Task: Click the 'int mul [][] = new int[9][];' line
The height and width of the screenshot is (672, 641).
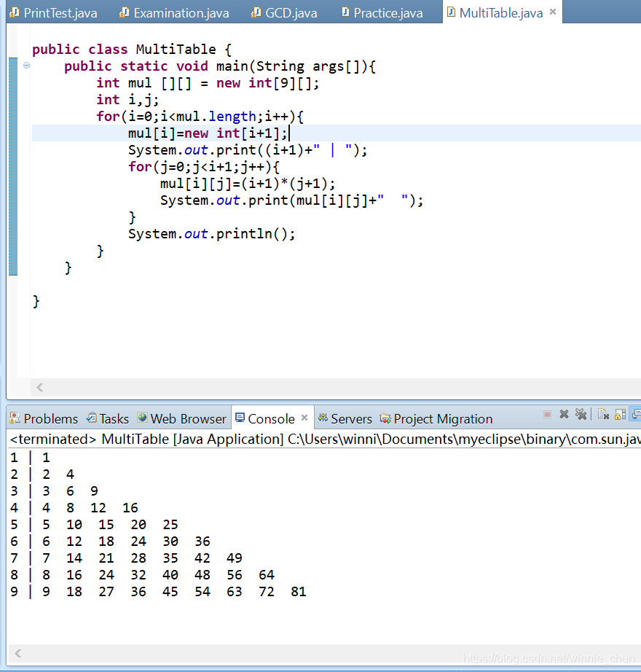Action: [x=208, y=82]
